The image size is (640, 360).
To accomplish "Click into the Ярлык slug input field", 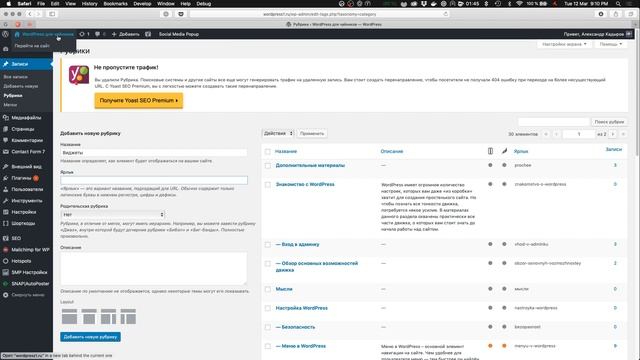I will [x=154, y=180].
